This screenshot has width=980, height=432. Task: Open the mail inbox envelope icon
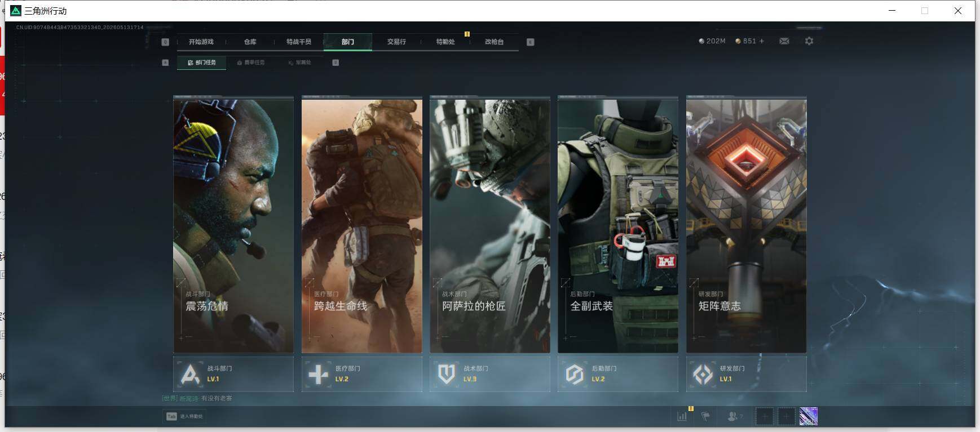pyautogui.click(x=784, y=41)
